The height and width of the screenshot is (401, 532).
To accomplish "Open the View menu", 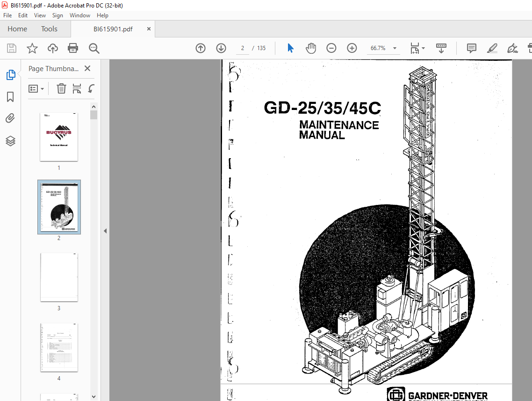I will point(40,15).
